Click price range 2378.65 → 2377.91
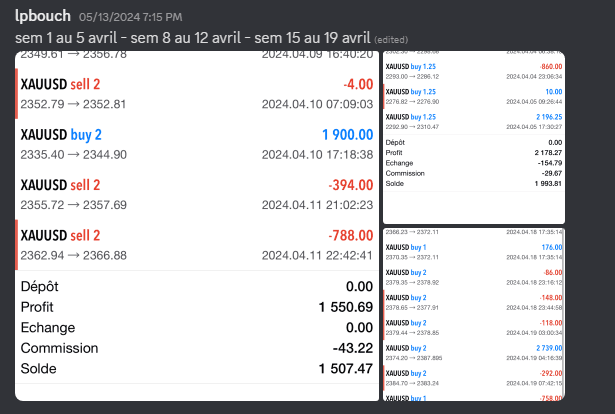Viewport: 615px width, 414px height. click(412, 308)
